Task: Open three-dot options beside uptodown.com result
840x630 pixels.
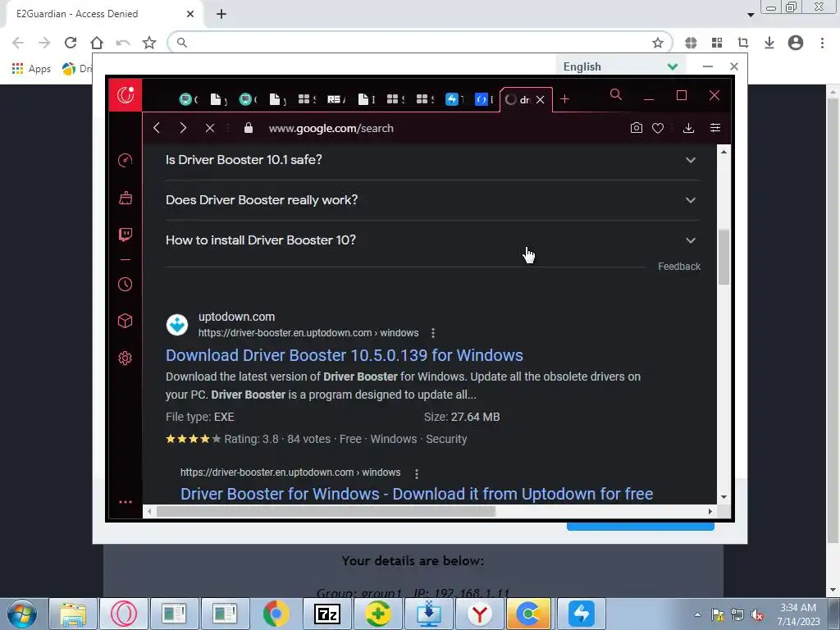Action: click(433, 333)
